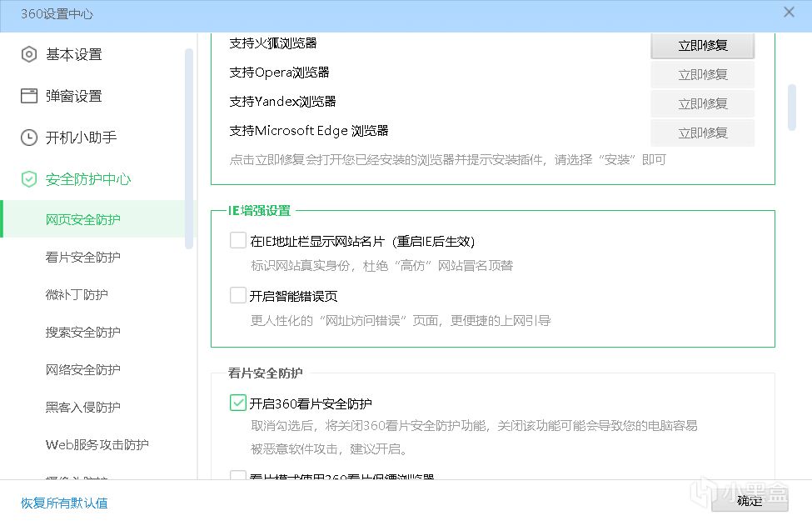Click the 支持火狐浏览器 label
Viewport: 812px width, 521px height.
click(x=273, y=43)
